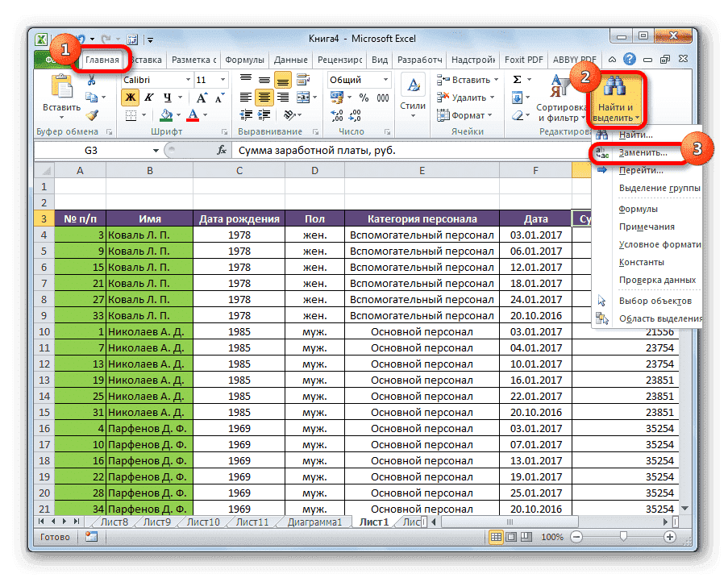The image size is (728, 578).
Task: Open the font size dropdown
Action: (x=223, y=80)
